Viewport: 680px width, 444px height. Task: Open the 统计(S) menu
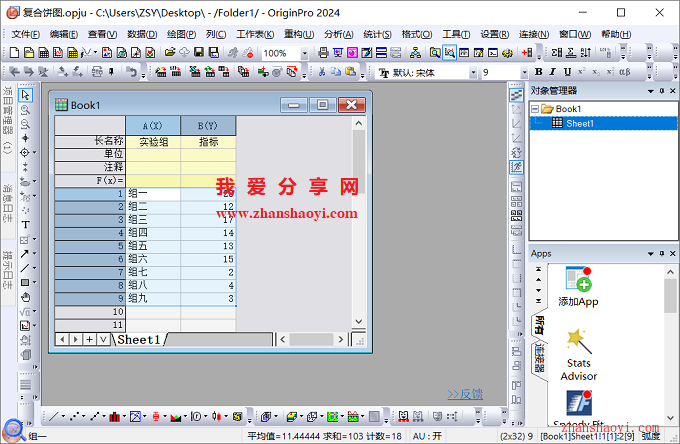point(377,34)
